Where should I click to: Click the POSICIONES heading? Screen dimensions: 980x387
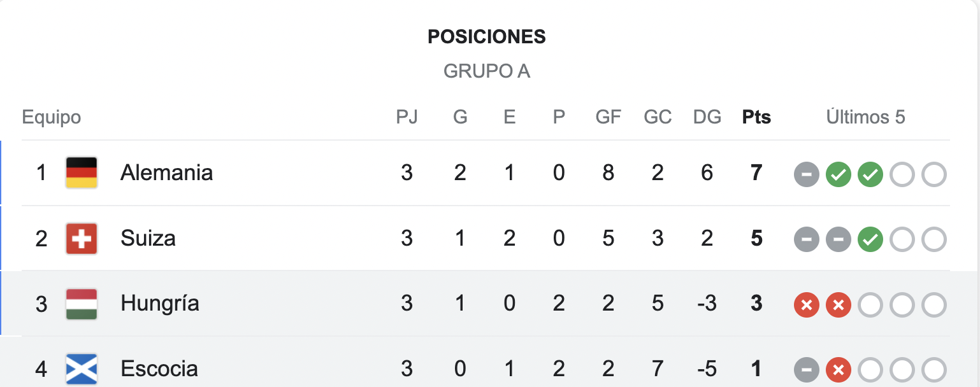487,37
